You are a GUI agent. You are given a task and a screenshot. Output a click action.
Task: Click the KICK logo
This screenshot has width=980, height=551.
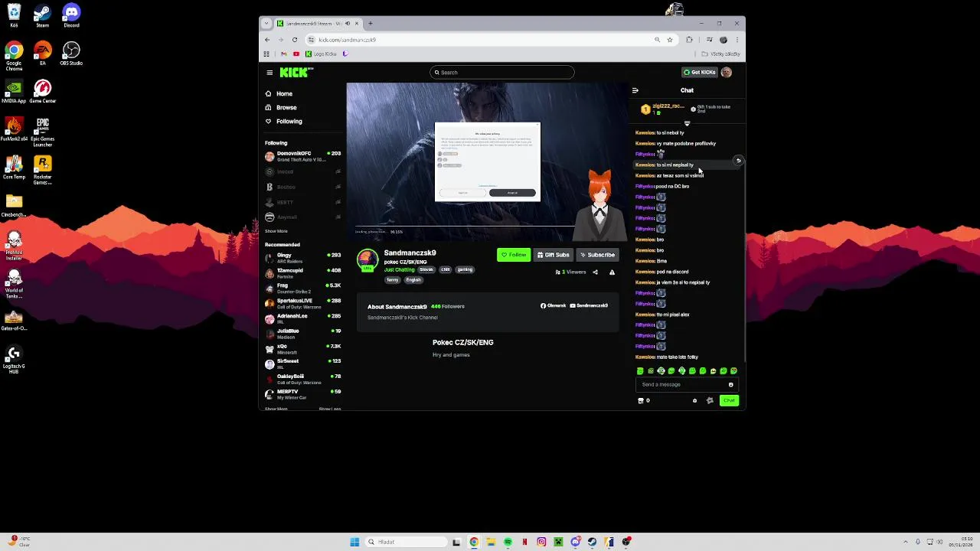pos(296,72)
